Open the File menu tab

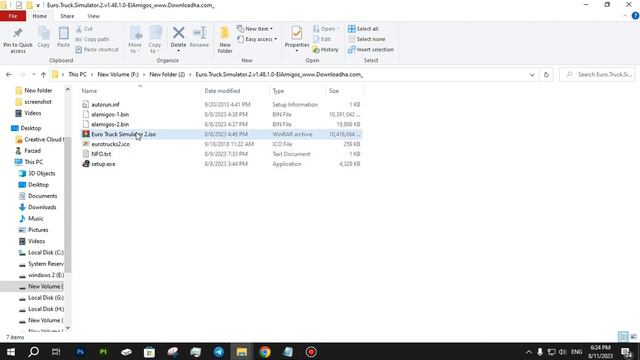(13, 16)
